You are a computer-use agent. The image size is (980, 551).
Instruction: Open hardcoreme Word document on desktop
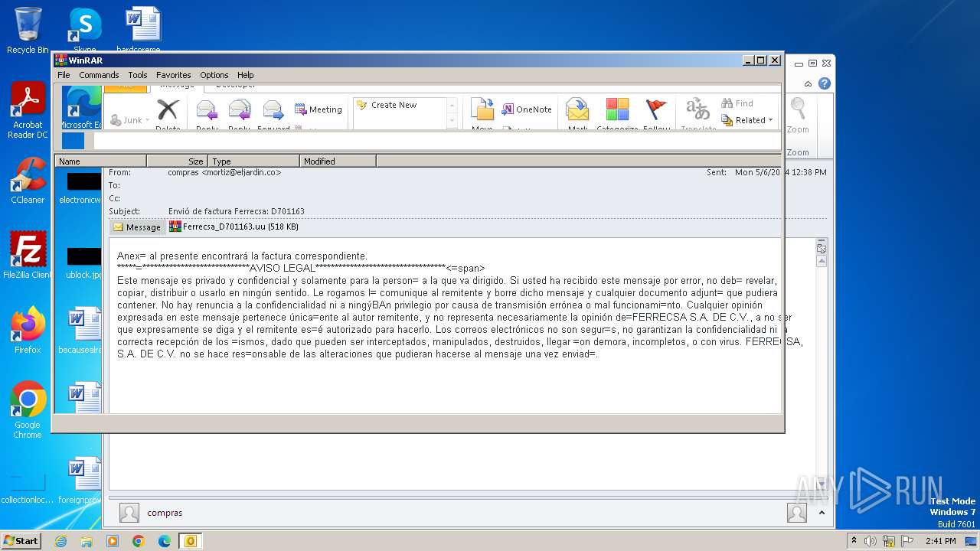coord(143,31)
